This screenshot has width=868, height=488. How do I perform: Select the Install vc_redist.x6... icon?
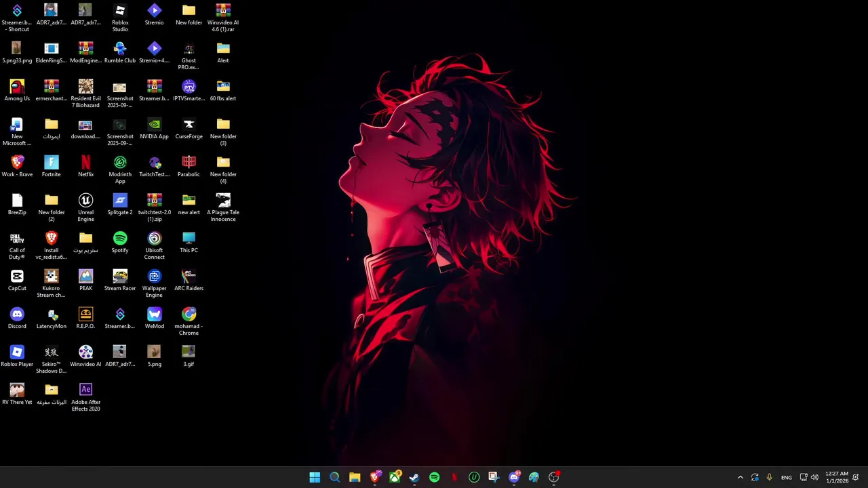52,245
